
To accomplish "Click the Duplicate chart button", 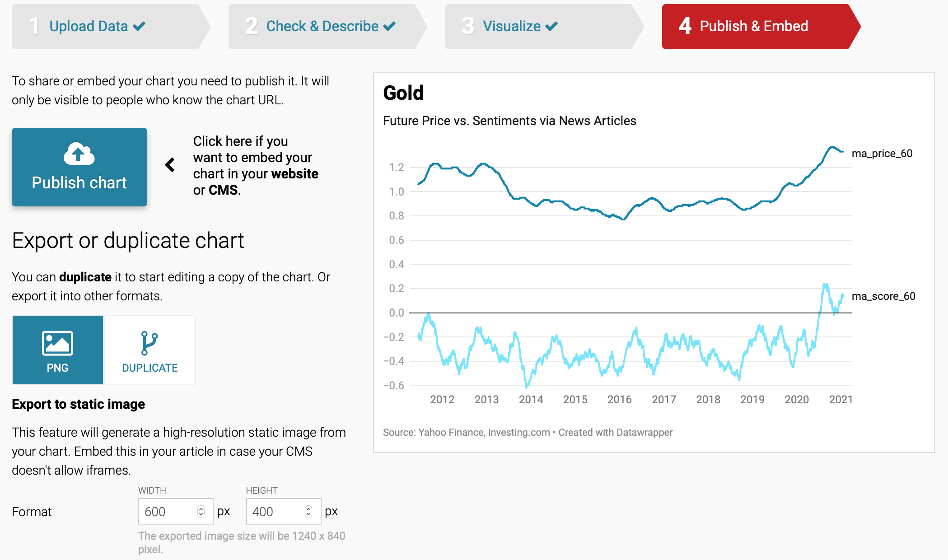I will click(x=150, y=350).
